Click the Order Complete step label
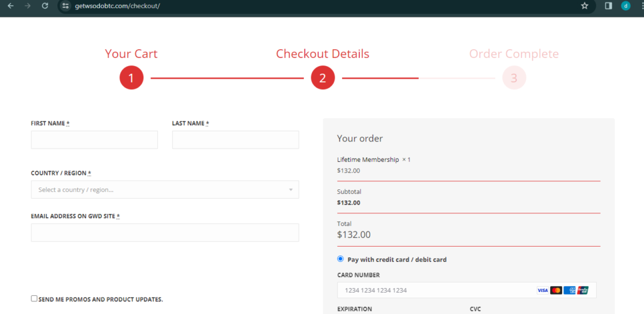Viewport: 644px width, 314px height. click(x=513, y=54)
